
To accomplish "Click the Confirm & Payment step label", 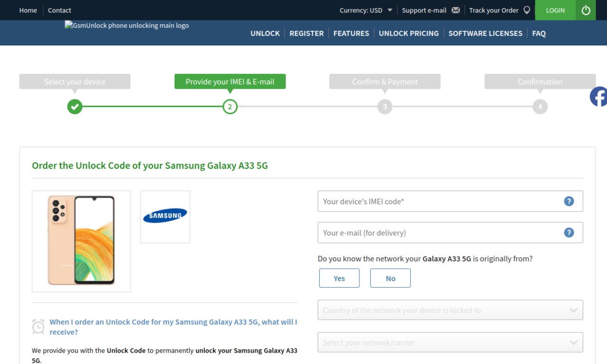I will tap(385, 82).
